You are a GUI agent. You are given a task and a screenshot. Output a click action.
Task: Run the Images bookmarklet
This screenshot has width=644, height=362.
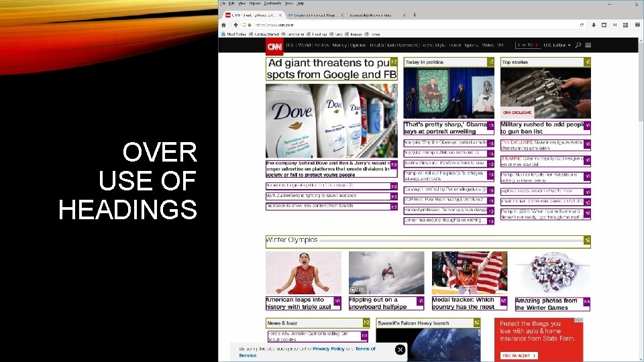click(x=354, y=34)
